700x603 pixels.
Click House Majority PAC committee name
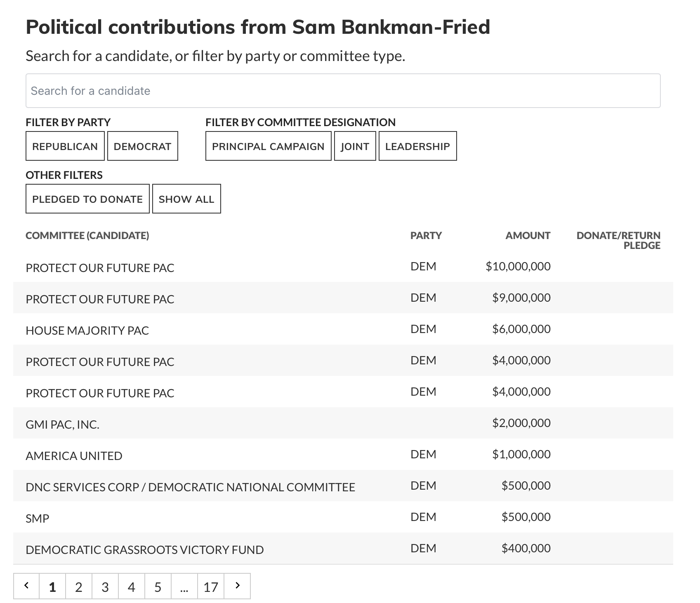87,331
